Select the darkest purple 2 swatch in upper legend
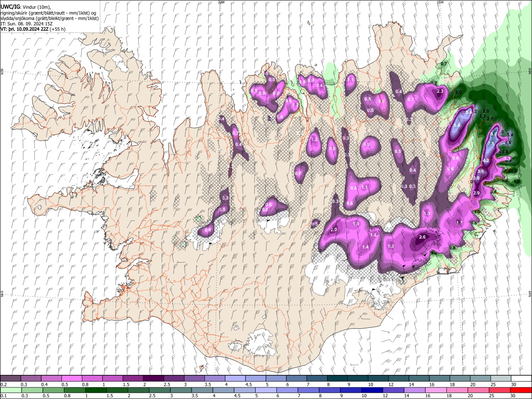 [x=153, y=379]
